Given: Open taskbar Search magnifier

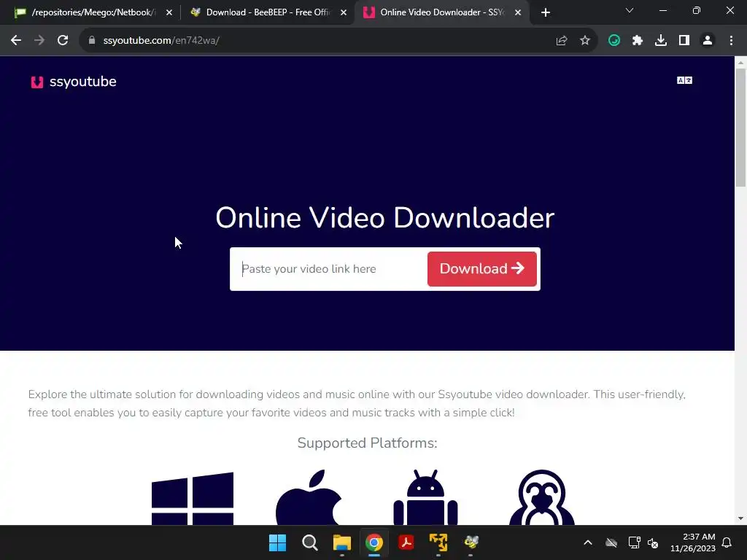Looking at the screenshot, I should pyautogui.click(x=309, y=542).
